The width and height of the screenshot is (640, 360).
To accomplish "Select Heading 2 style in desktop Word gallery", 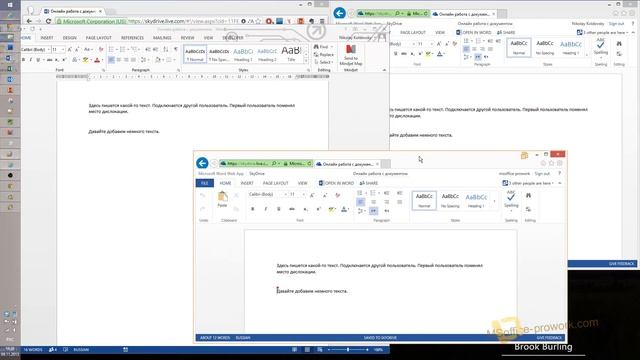I will point(267,54).
